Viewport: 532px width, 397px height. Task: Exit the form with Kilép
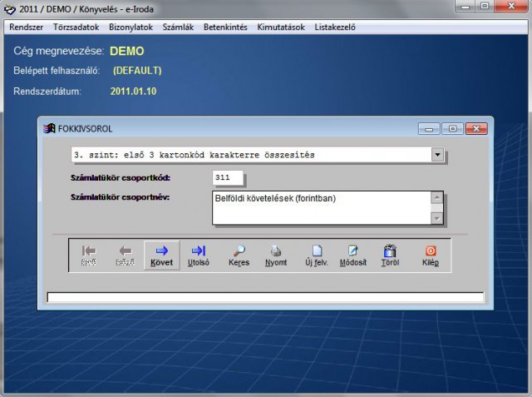[x=430, y=255]
